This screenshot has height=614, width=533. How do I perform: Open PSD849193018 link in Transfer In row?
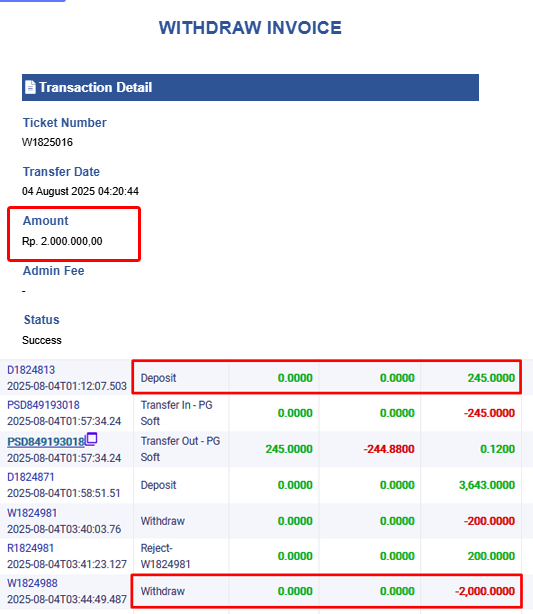43,405
